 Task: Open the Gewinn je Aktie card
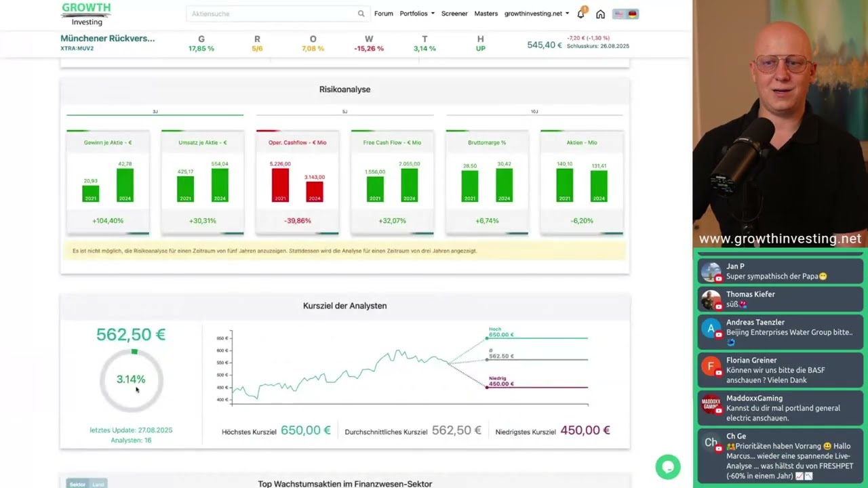[x=108, y=182]
